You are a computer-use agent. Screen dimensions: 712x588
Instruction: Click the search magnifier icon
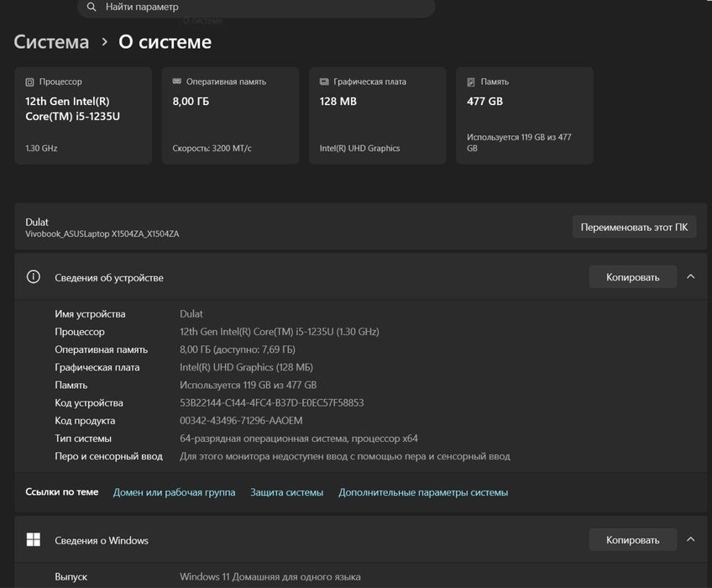coord(92,7)
